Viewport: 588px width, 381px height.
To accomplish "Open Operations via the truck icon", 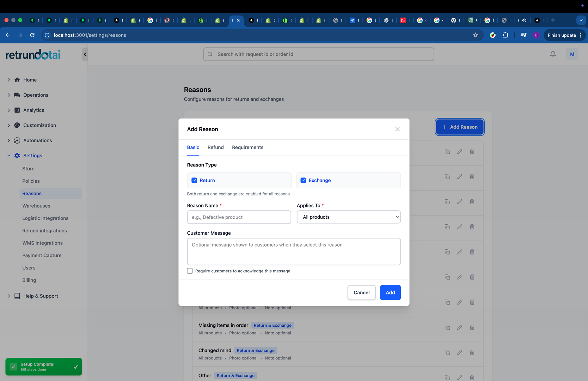I will (17, 95).
